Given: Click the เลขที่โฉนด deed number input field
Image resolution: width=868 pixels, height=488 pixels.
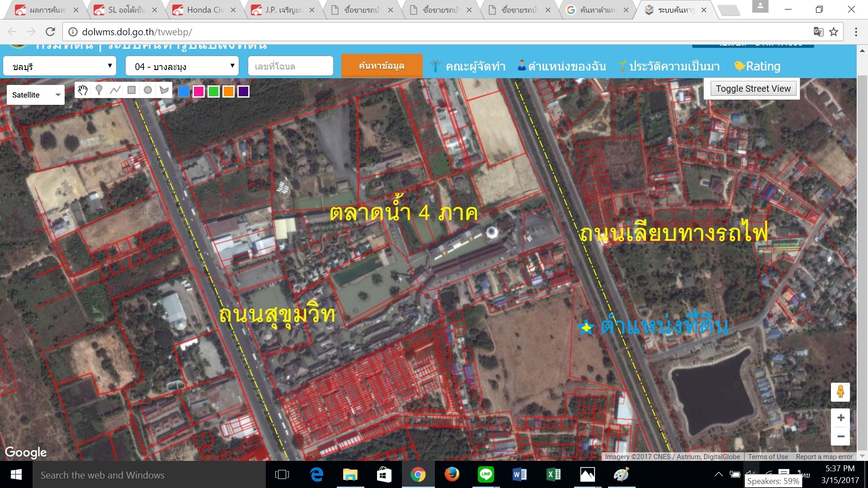Looking at the screenshot, I should 290,66.
